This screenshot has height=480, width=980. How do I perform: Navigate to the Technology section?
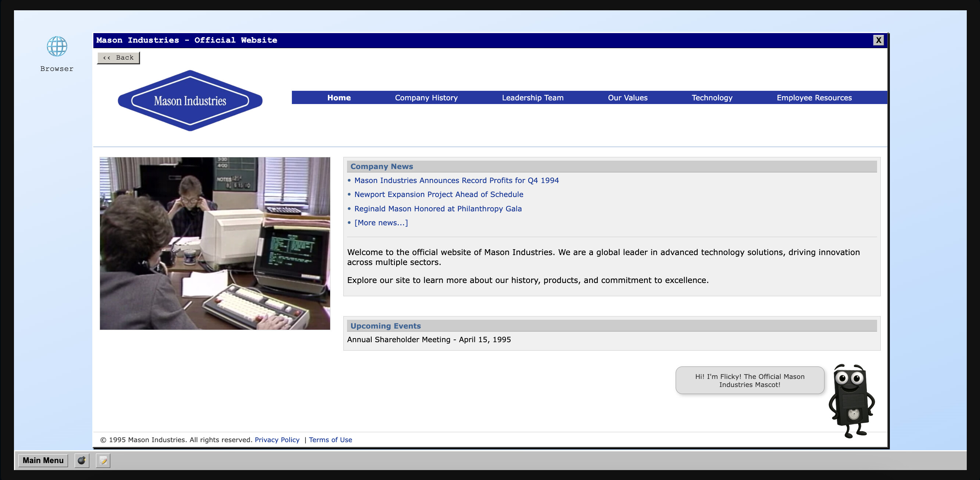point(712,98)
